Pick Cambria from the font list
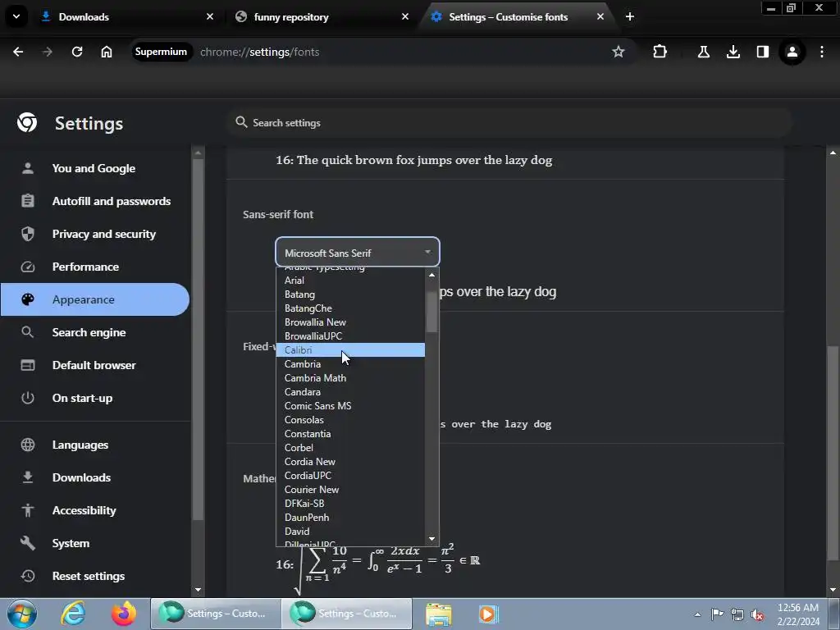This screenshot has width=840, height=630. point(350,363)
